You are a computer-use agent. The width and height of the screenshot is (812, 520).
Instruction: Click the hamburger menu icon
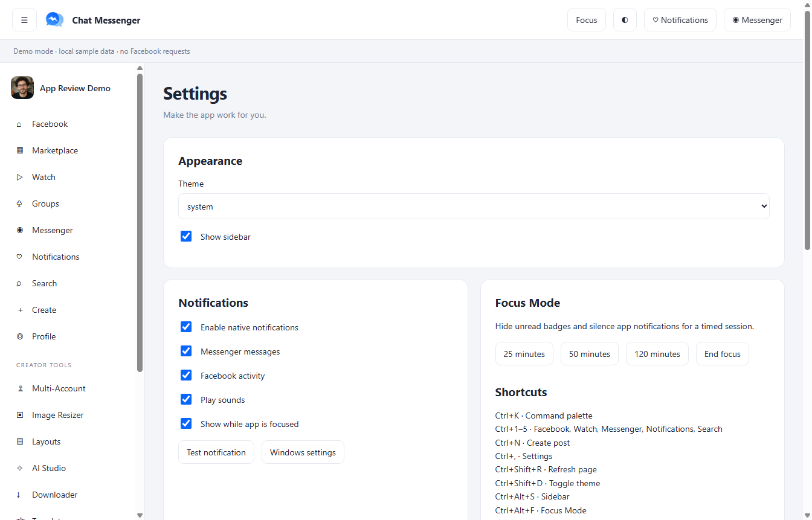(24, 20)
